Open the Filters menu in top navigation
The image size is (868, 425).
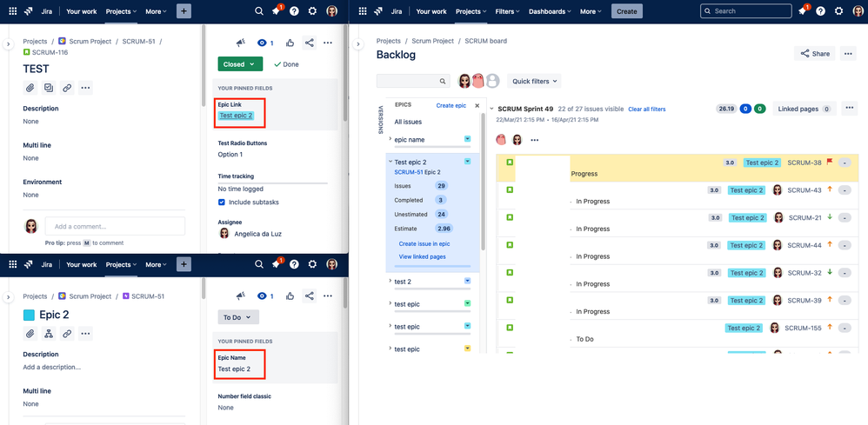[x=507, y=11]
